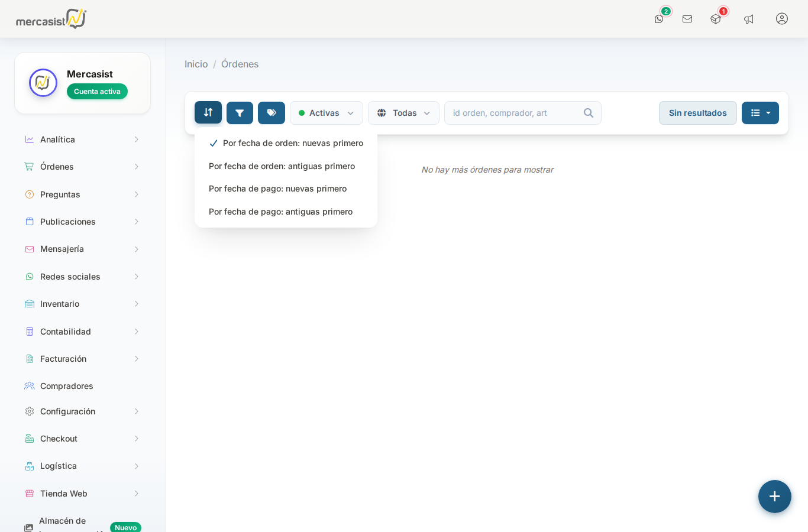This screenshot has width=808, height=532.
Task: Open the megaphone announcements icon
Action: [x=749, y=19]
